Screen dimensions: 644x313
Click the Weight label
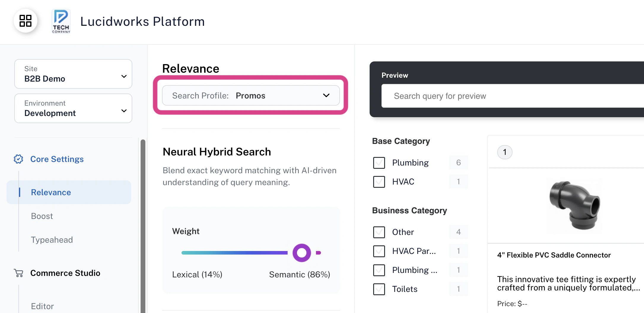(186, 231)
